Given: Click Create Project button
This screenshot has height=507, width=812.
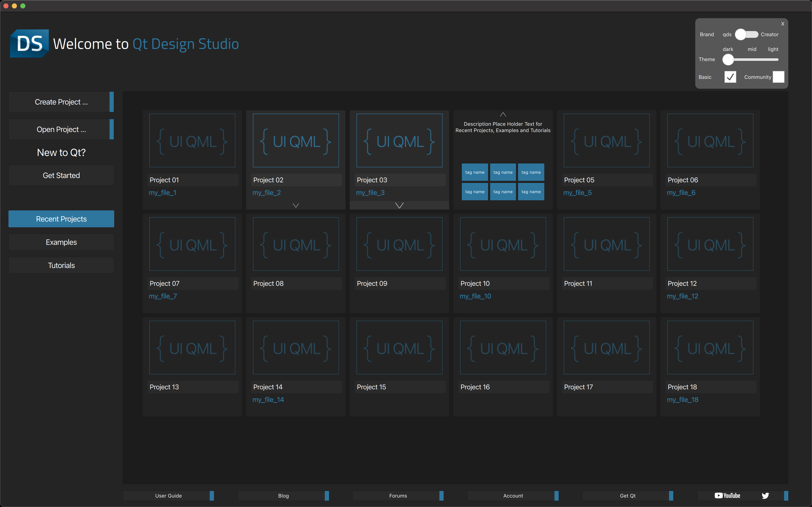Looking at the screenshot, I should (61, 102).
